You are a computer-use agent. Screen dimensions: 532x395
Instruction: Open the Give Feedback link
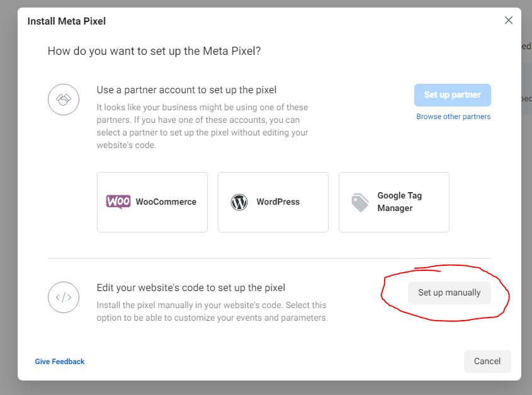tap(60, 362)
